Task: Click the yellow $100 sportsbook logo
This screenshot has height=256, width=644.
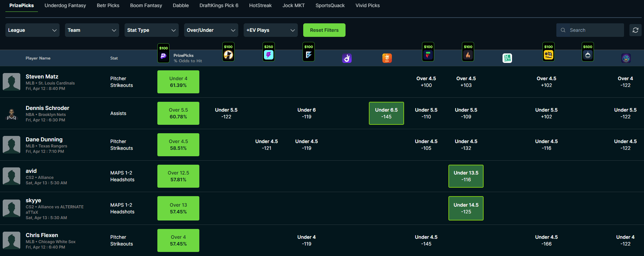Action: [548, 55]
